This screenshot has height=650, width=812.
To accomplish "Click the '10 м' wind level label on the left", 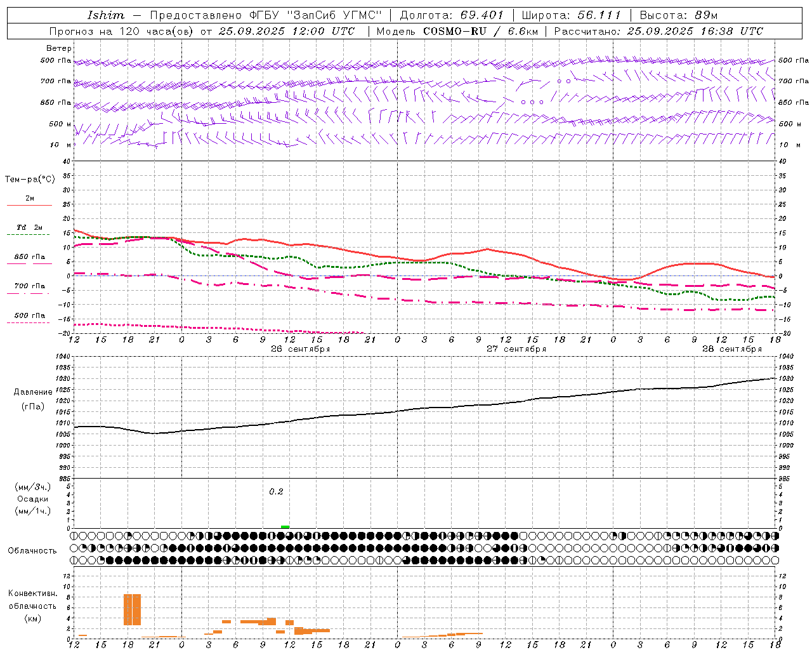I will click(x=62, y=145).
